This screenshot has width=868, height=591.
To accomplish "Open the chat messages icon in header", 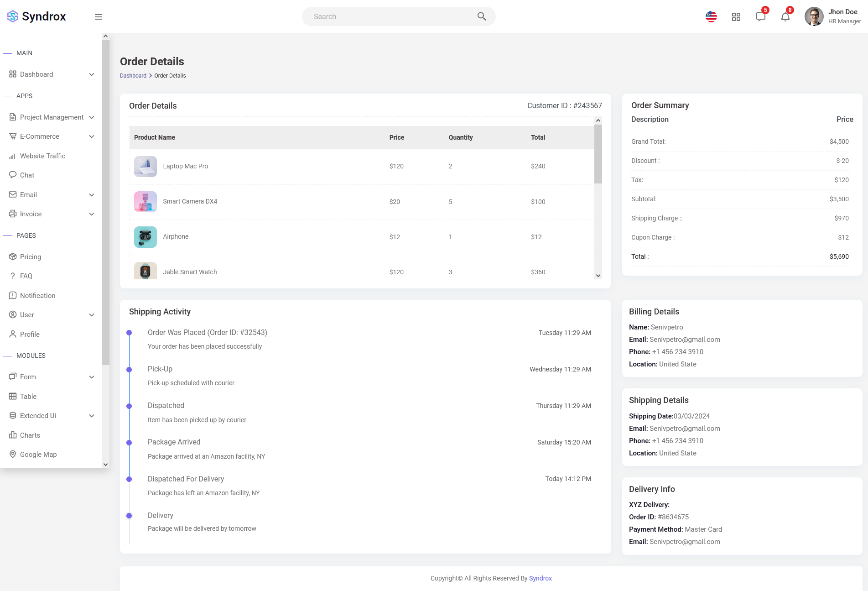I will (x=760, y=17).
